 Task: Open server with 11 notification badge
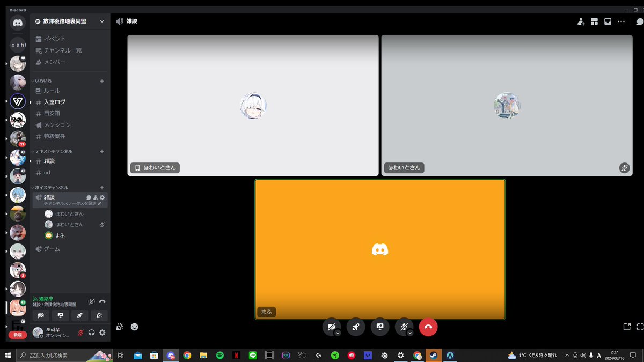pyautogui.click(x=18, y=138)
